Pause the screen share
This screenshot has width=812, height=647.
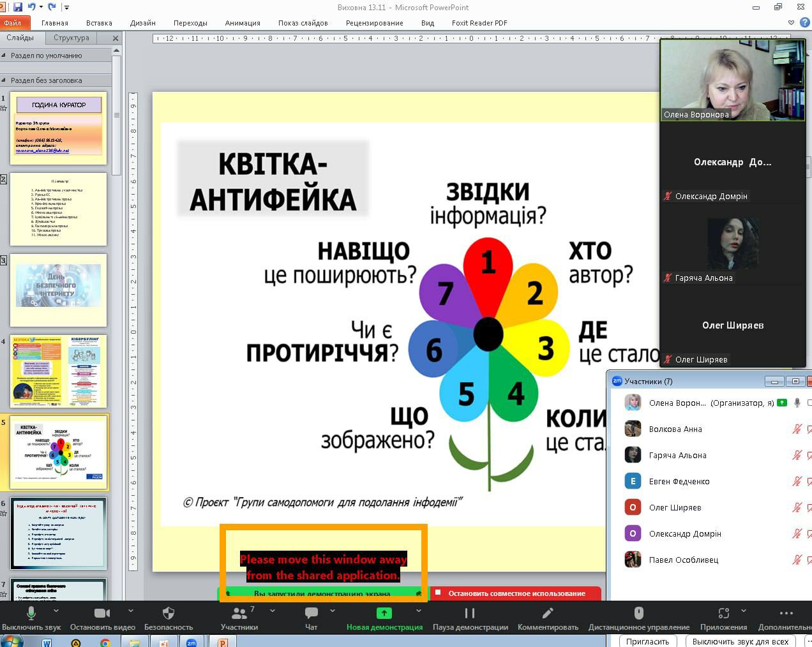[x=470, y=613]
